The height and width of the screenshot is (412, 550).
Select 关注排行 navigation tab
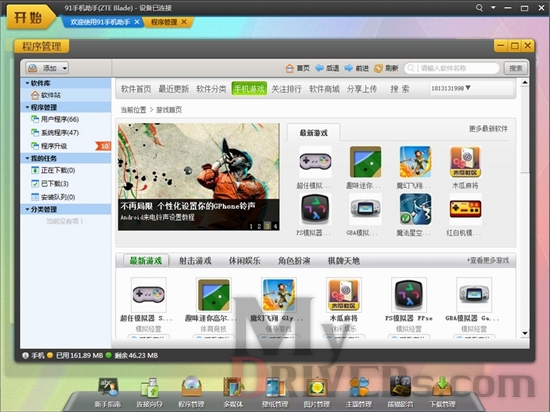click(x=287, y=89)
